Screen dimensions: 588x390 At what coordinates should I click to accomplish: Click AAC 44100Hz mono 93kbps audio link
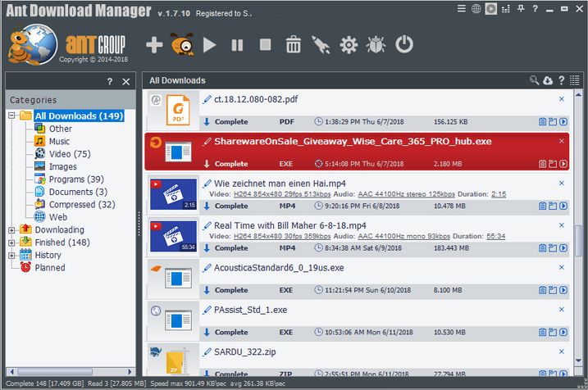pyautogui.click(x=403, y=236)
